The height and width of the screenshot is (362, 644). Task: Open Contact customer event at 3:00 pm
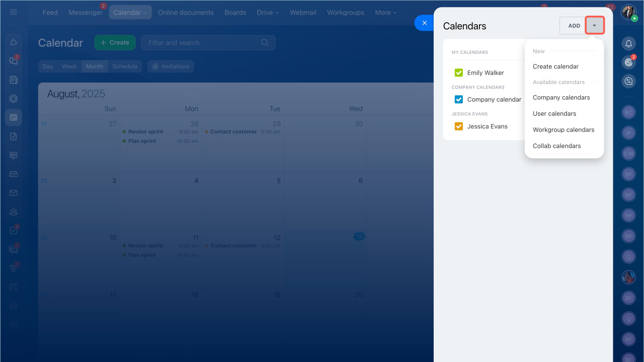[x=243, y=132]
